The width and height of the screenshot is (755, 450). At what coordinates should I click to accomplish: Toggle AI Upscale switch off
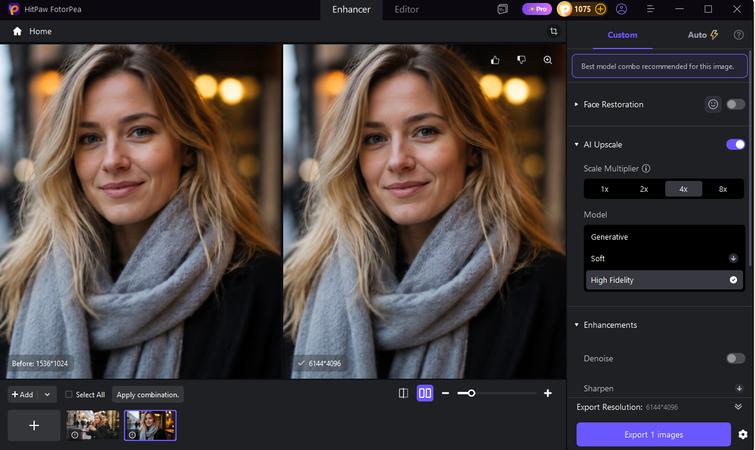735,144
